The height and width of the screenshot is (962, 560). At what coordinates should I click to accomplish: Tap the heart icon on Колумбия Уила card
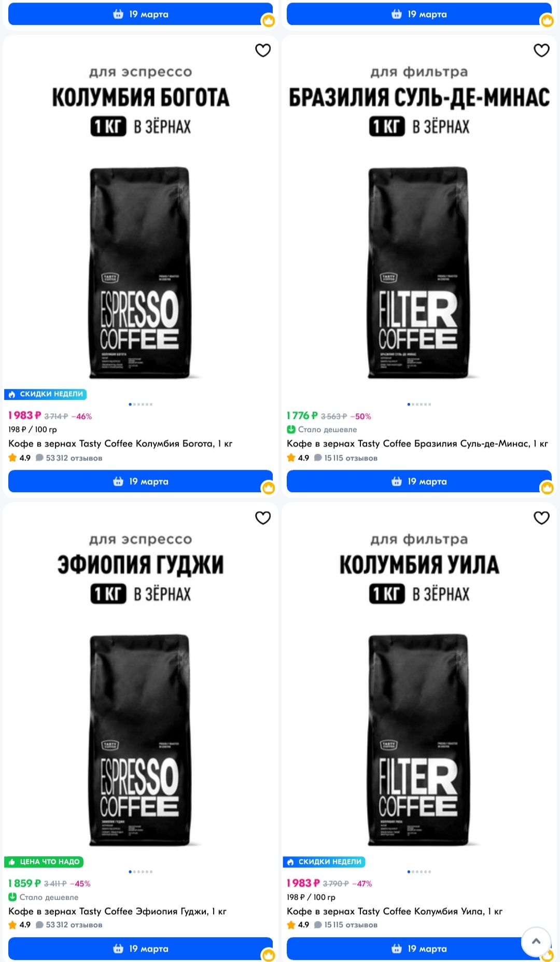pos(541,518)
